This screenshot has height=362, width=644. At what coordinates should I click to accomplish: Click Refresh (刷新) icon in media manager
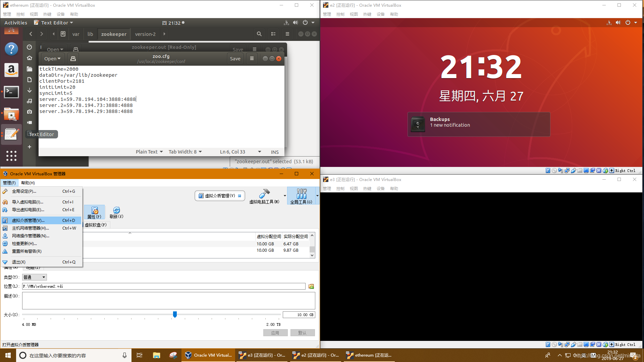(x=116, y=213)
